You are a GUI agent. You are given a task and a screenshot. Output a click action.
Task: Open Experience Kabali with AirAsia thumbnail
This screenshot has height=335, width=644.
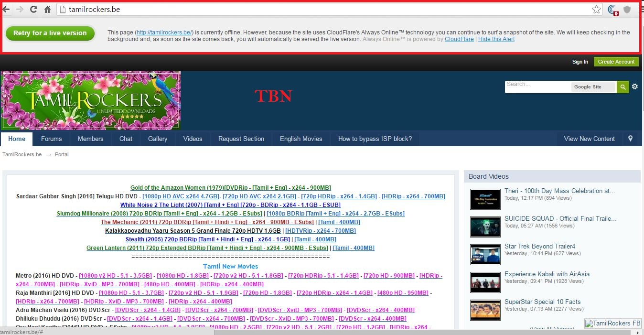485,282
